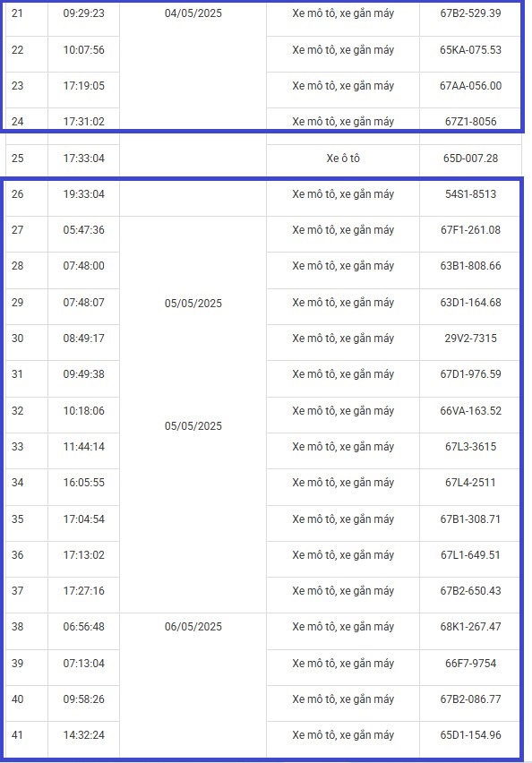The image size is (532, 763).
Task: Click row number 40 cell
Action: (18, 699)
